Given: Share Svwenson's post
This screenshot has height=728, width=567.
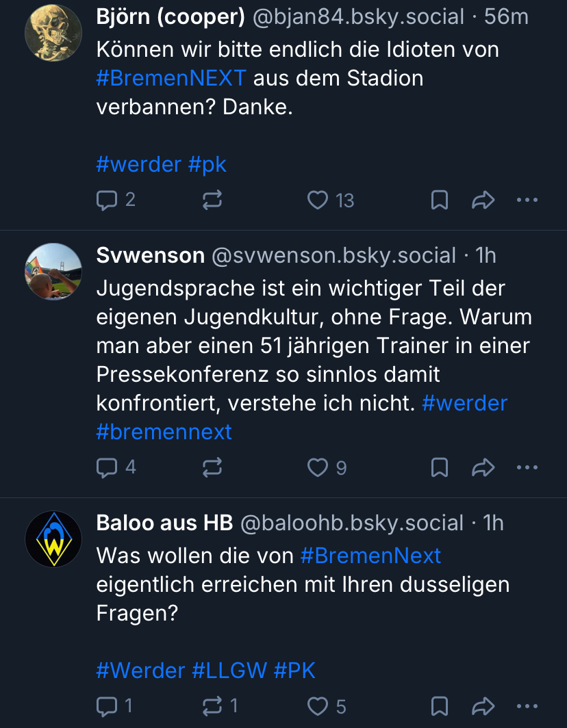Looking at the screenshot, I should coord(483,467).
